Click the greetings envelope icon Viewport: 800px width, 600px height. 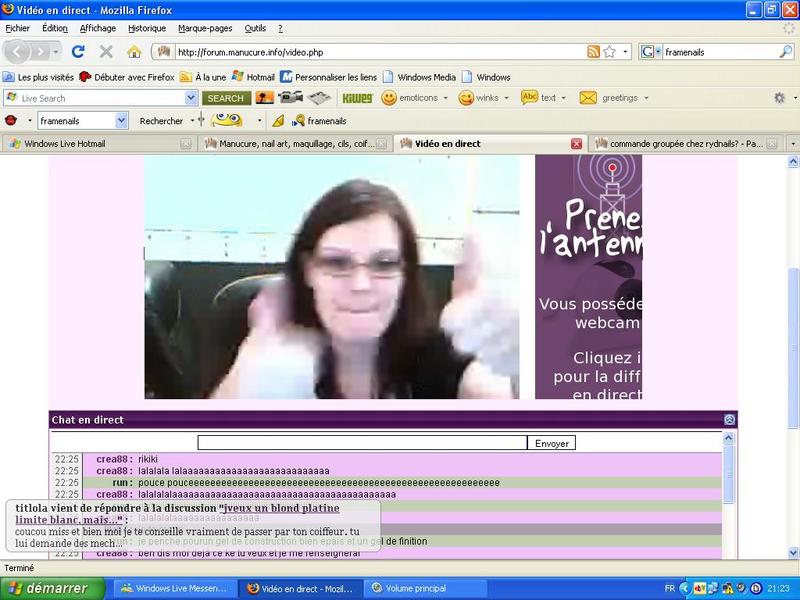[x=588, y=98]
